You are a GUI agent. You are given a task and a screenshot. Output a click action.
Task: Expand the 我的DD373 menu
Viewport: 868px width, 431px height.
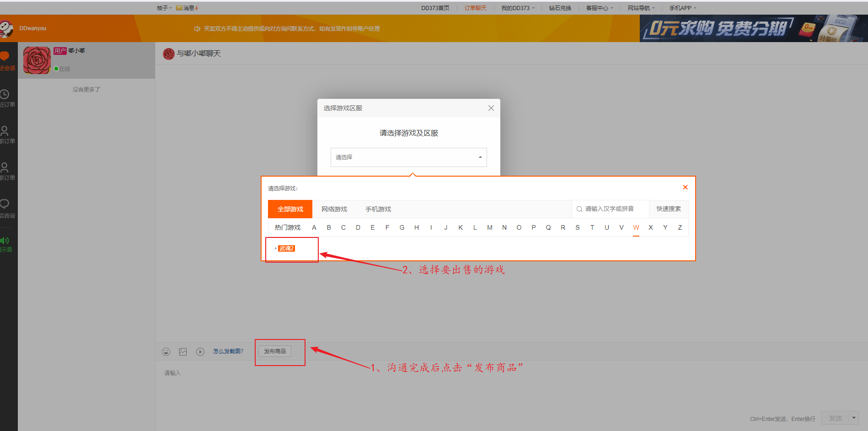(518, 8)
